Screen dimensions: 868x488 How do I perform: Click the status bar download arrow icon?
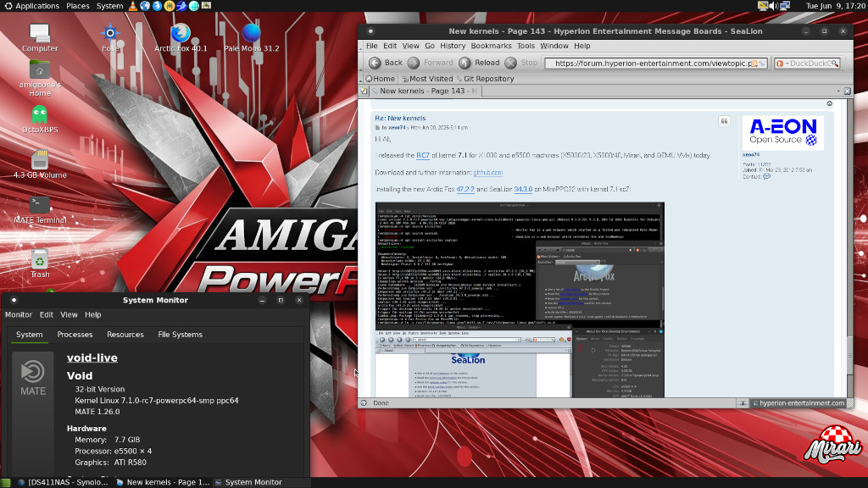743,403
